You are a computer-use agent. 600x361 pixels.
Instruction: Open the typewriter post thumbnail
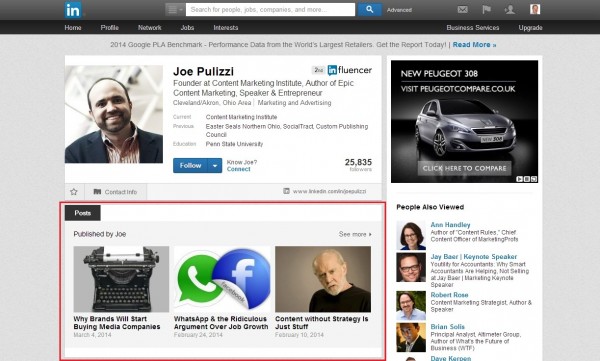click(x=121, y=279)
